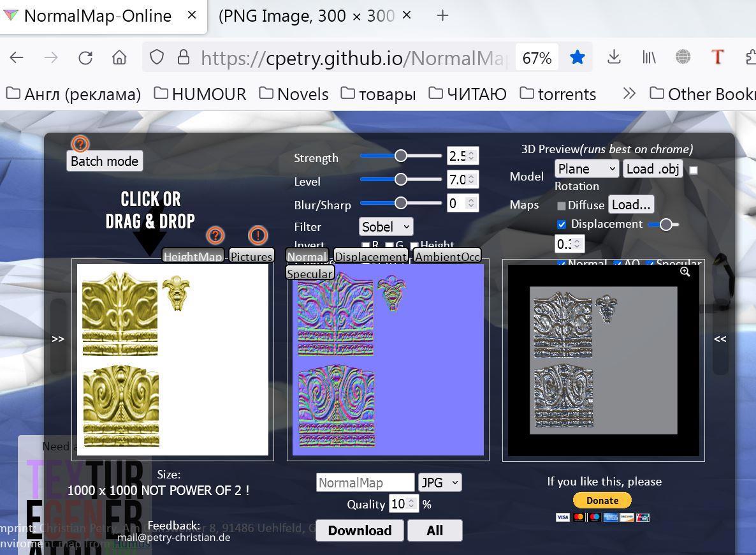Expand the Model dropdown showing Plane

point(586,168)
